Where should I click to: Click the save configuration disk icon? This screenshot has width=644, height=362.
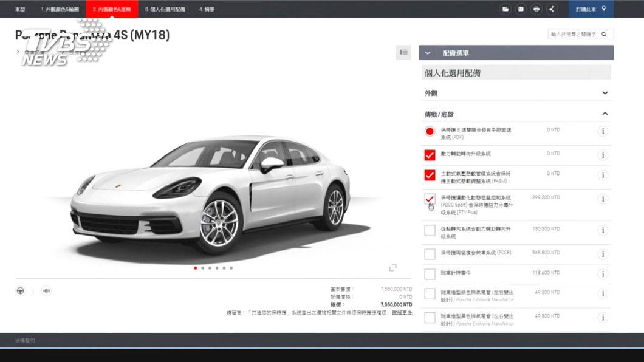[521, 9]
